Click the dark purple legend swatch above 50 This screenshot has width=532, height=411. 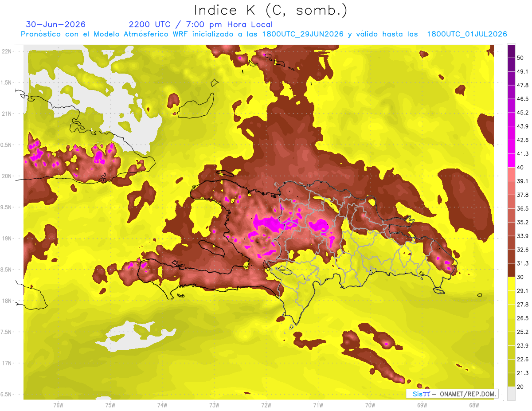(x=512, y=51)
